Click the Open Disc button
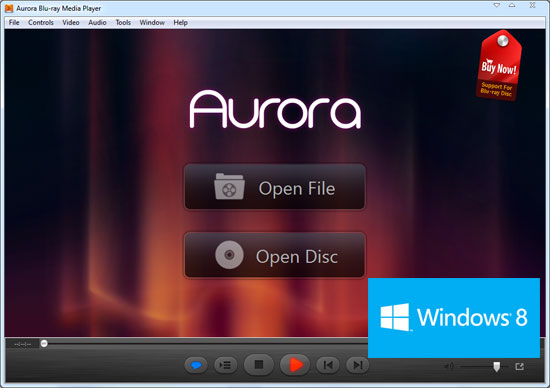 point(275,255)
